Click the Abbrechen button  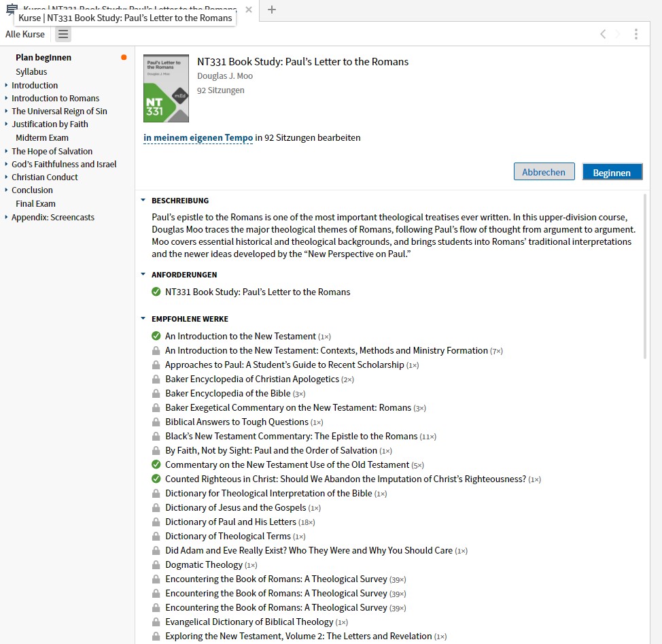point(544,171)
